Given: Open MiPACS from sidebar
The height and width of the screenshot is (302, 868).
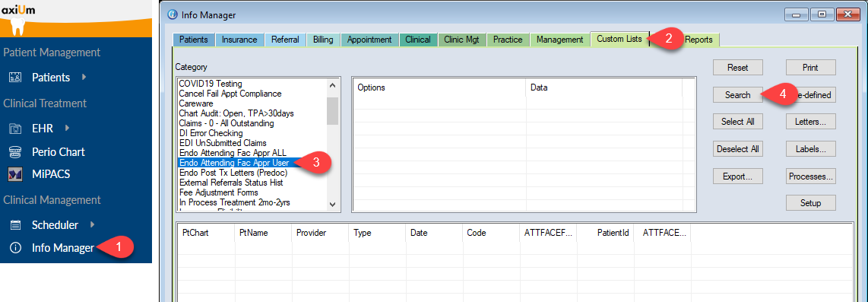Looking at the screenshot, I should (50, 174).
